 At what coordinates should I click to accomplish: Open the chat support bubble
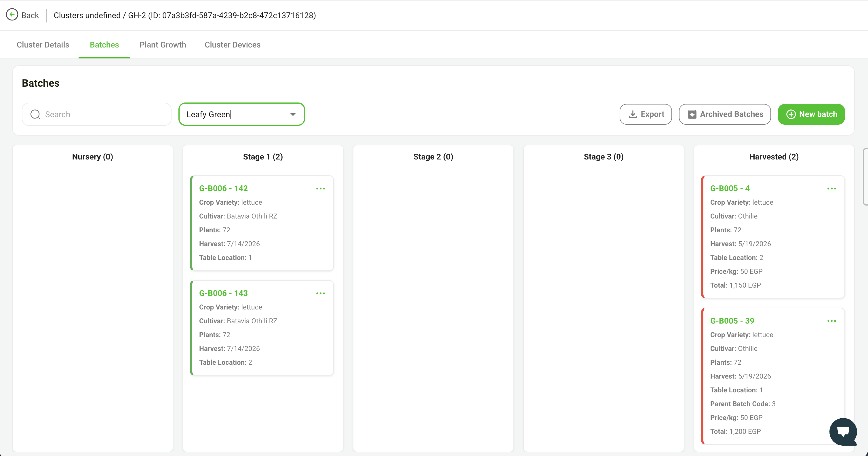(x=843, y=432)
